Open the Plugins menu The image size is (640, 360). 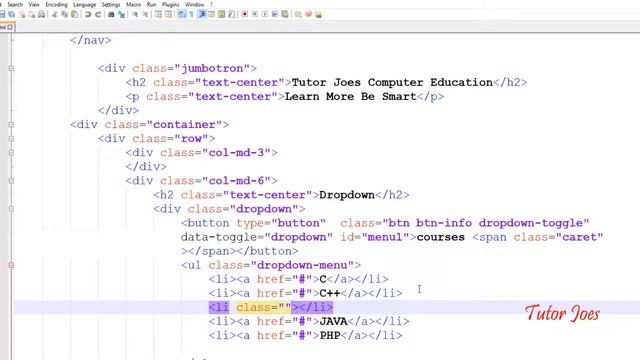pos(171,4)
